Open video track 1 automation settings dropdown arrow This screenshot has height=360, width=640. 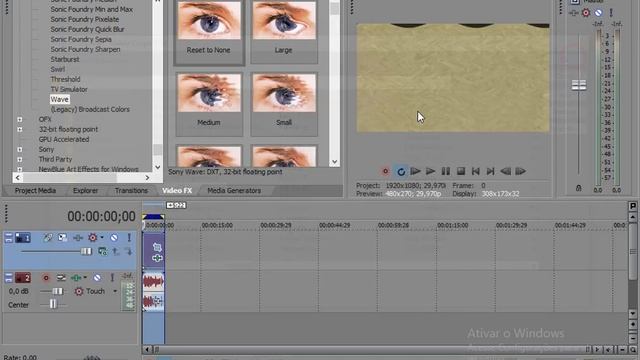pos(102,237)
